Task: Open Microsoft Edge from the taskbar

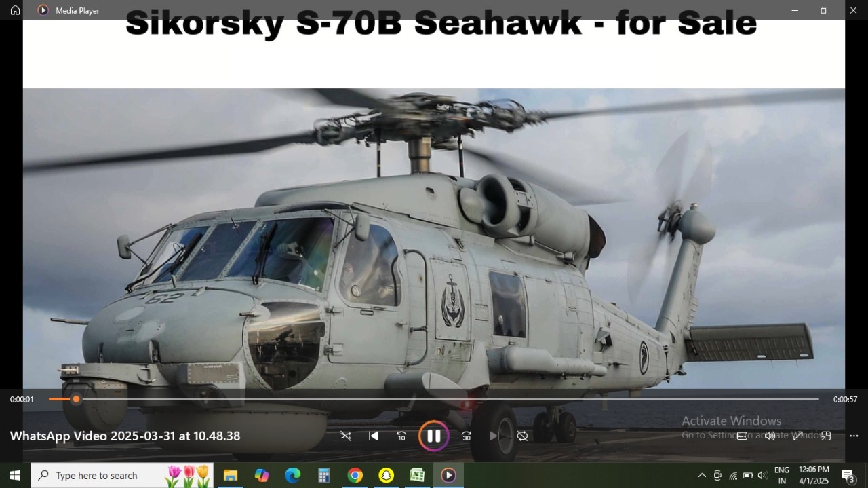Action: pyautogui.click(x=293, y=476)
